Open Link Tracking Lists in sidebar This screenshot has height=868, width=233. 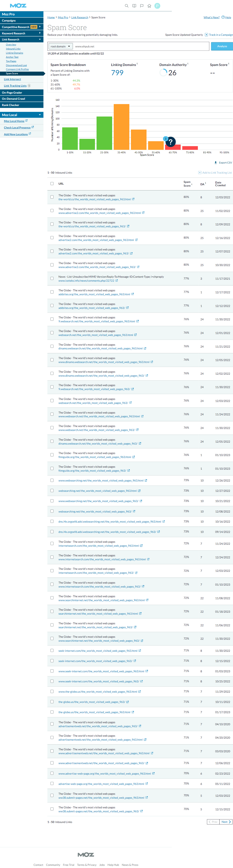(15, 86)
